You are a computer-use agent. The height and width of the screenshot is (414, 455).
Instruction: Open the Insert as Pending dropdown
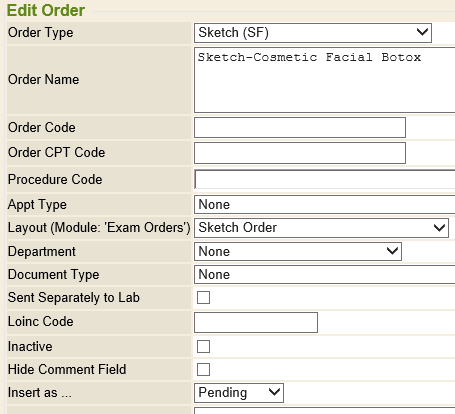click(239, 393)
